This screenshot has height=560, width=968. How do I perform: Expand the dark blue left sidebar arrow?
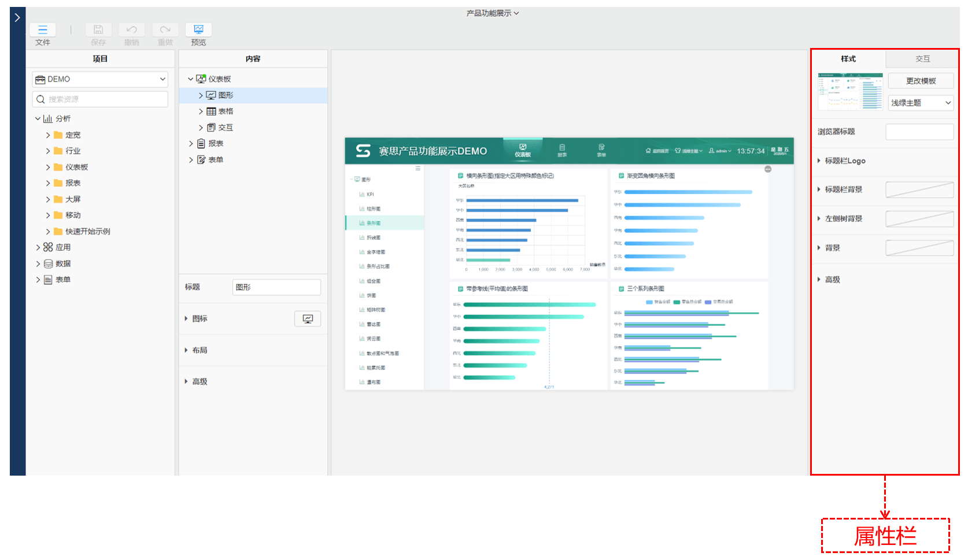17,18
